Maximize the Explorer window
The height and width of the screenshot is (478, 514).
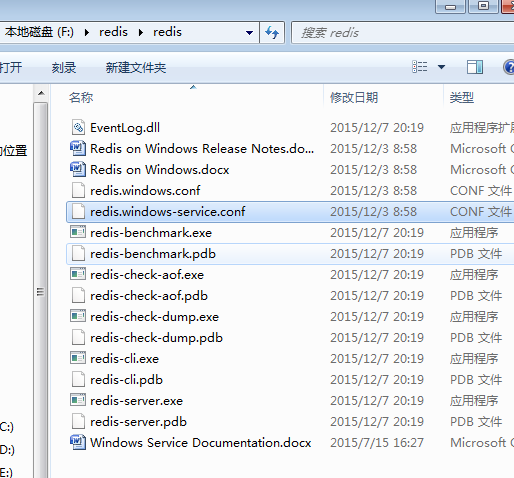point(483,6)
